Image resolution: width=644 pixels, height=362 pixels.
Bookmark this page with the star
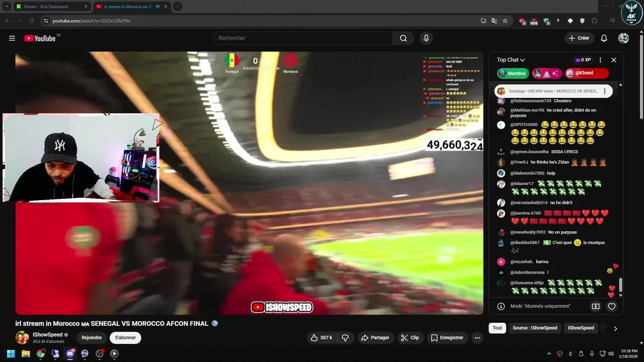505,21
